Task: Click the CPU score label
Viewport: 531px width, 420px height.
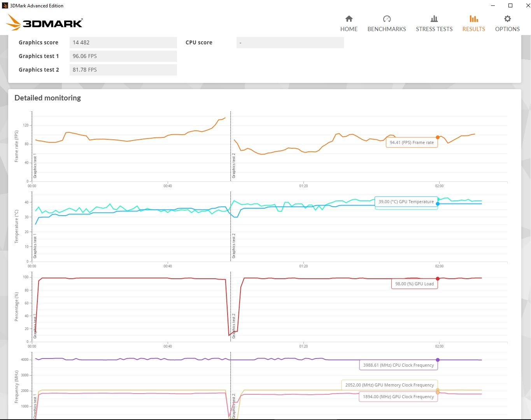Action: coord(199,42)
